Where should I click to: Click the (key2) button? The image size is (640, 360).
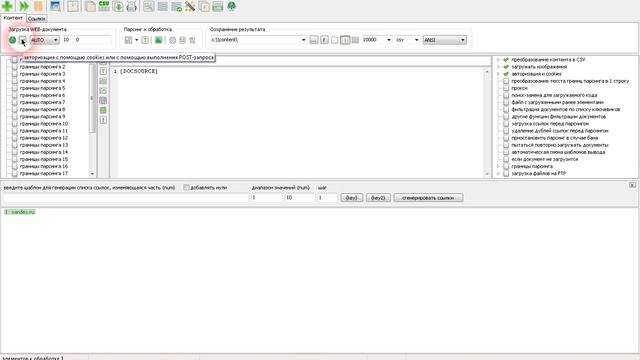[378, 198]
